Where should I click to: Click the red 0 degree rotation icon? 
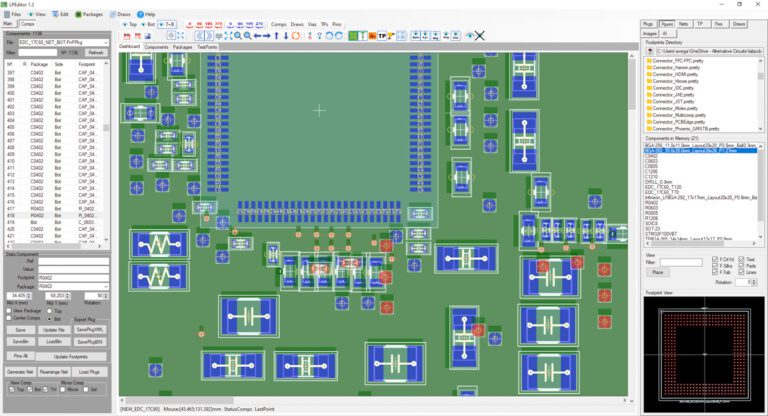click(x=190, y=24)
